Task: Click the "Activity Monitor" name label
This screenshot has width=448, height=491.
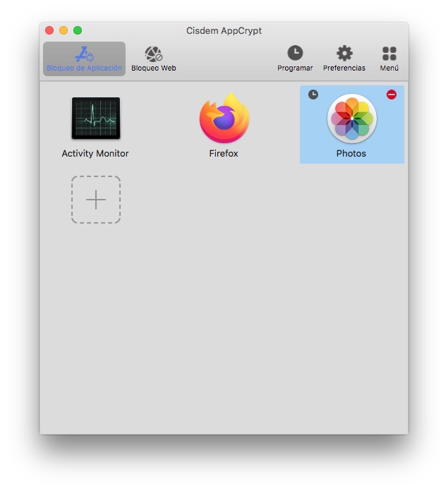Action: coord(95,153)
